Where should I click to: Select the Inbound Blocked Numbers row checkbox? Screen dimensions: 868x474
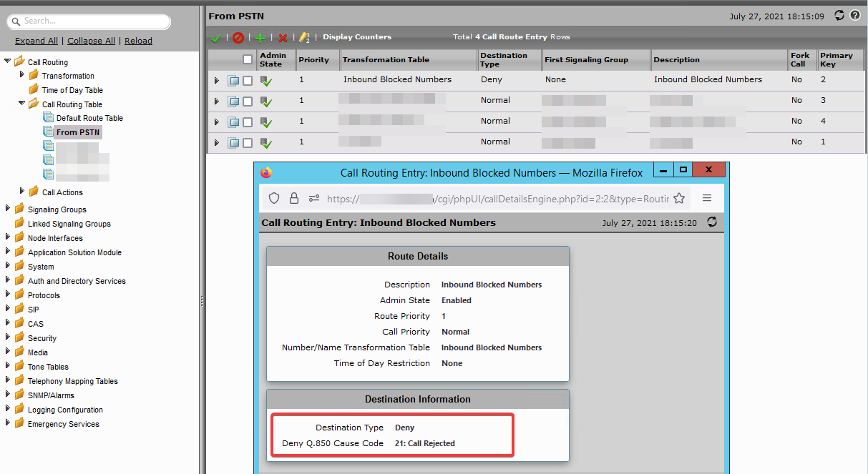[246, 80]
